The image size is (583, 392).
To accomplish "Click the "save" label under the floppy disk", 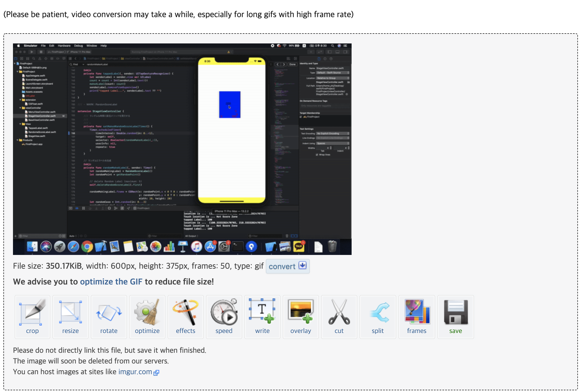I will tap(455, 331).
